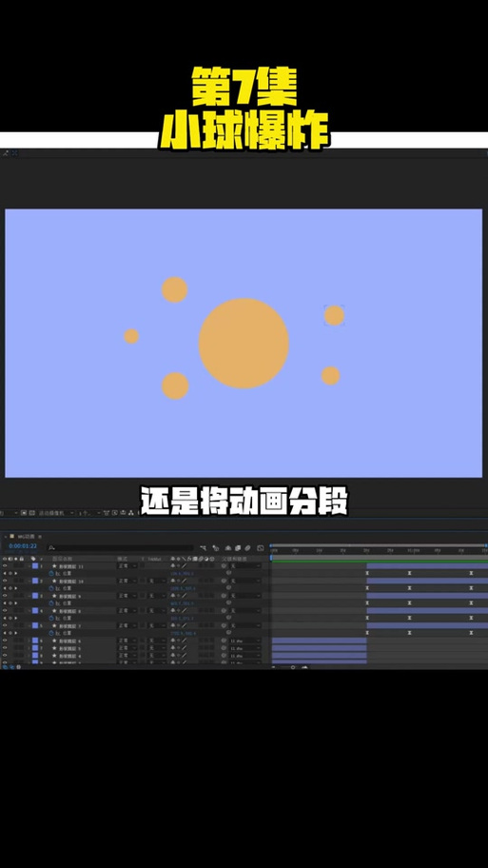Toggle the frame blending icon in the timeline toolbar

[x=238, y=547]
